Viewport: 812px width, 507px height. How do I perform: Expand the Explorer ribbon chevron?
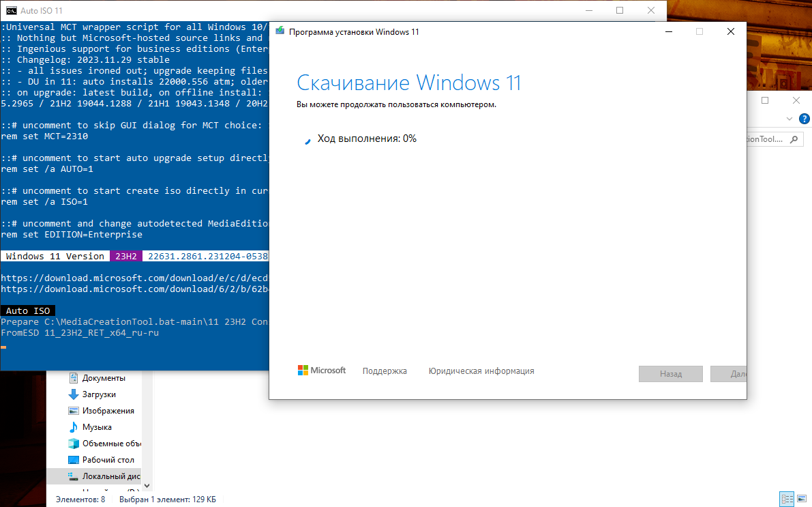790,117
